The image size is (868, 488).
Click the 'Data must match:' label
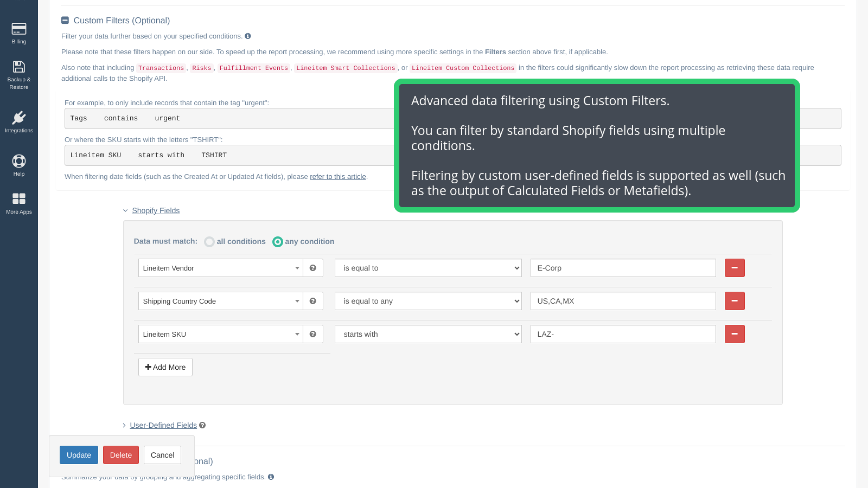(x=165, y=241)
